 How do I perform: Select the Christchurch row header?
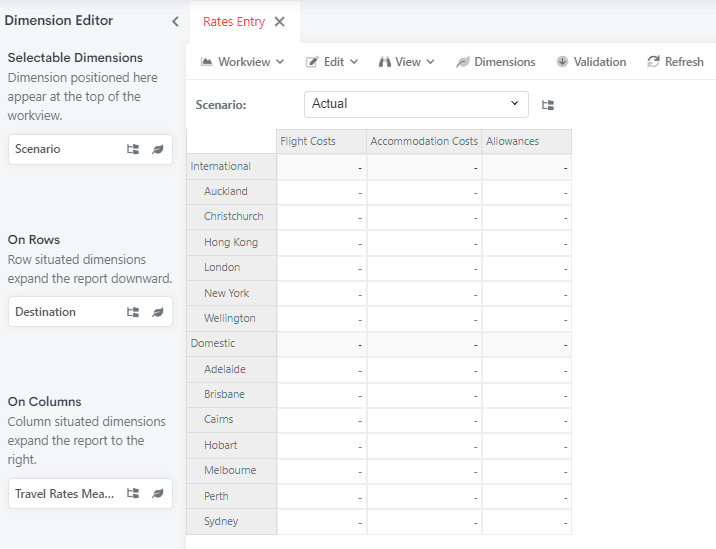[232, 216]
